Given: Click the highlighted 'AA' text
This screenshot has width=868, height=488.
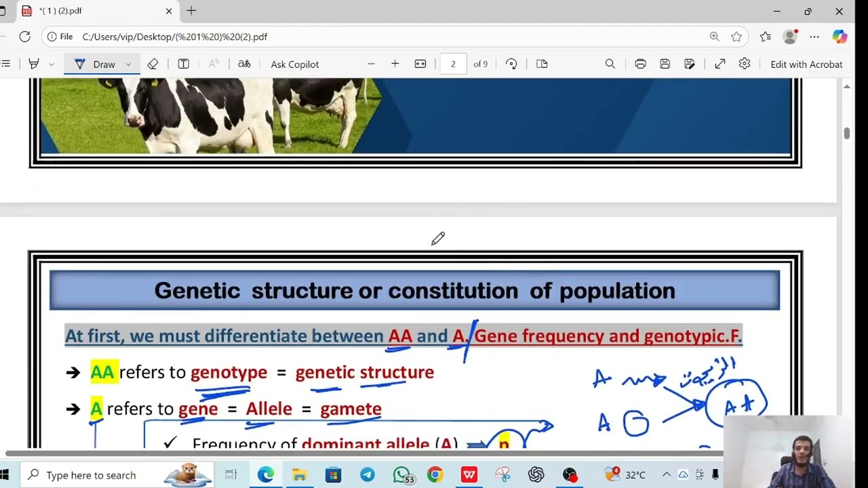Looking at the screenshot, I should (x=104, y=372).
